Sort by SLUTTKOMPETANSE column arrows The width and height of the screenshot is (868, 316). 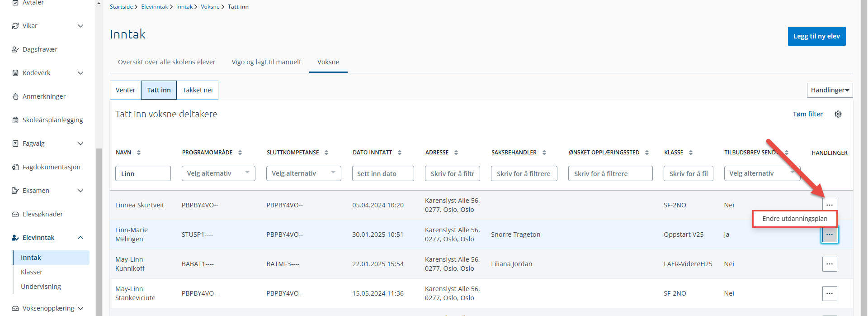coord(326,153)
